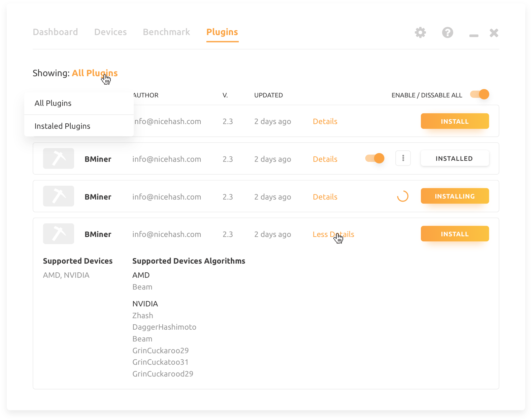
Task: Click the help question mark icon
Action: pyautogui.click(x=447, y=33)
